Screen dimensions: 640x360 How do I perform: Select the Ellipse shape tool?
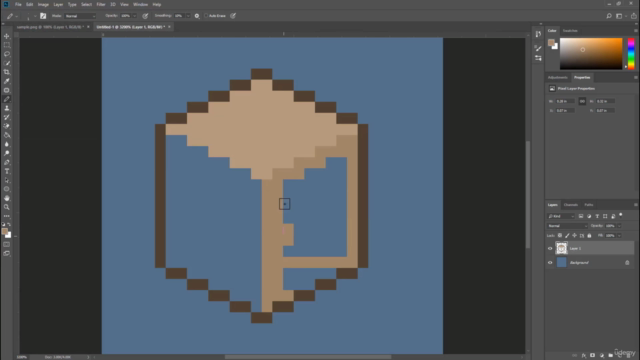click(x=7, y=189)
